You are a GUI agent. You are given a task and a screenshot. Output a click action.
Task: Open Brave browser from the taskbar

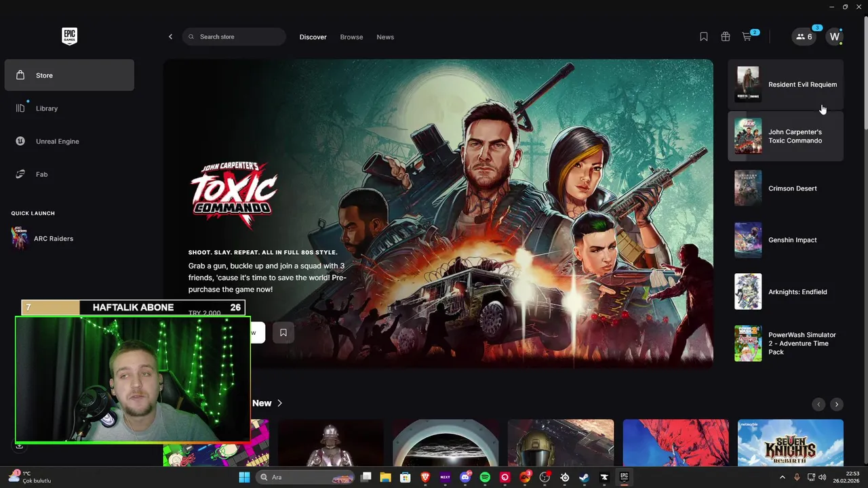(426, 477)
